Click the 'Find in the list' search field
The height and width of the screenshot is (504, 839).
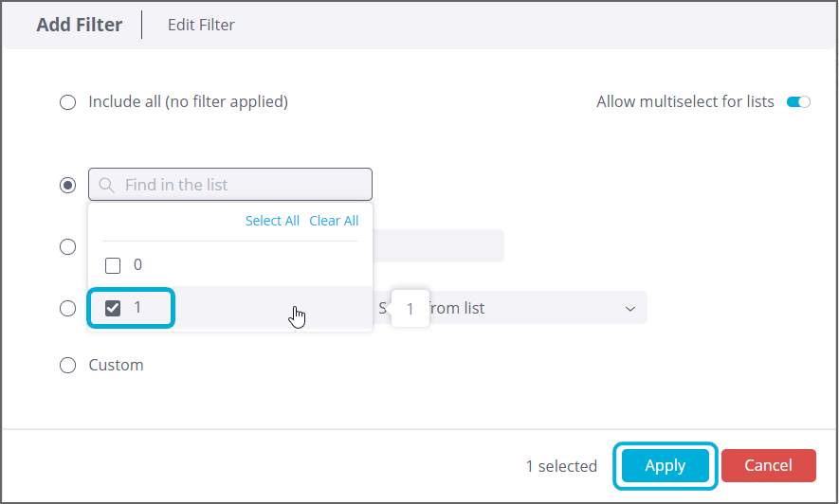[x=242, y=185]
